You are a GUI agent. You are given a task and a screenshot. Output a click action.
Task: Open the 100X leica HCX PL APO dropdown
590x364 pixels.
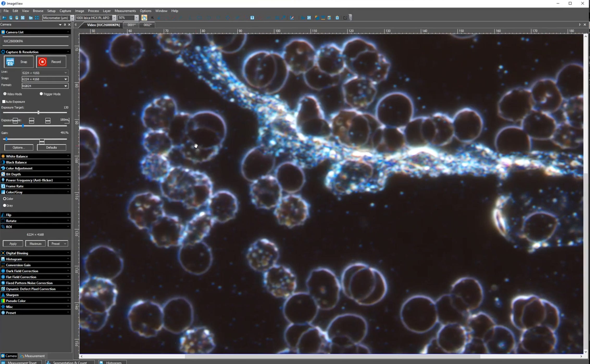point(114,18)
